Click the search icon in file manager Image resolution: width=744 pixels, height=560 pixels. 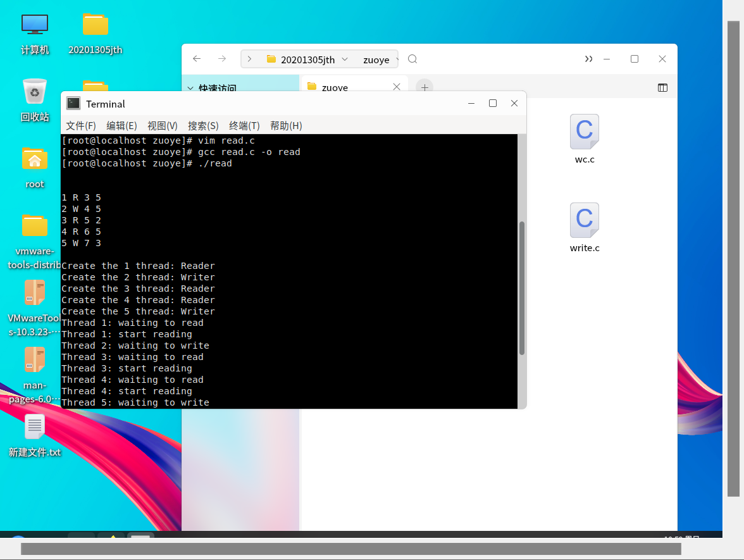[x=412, y=59]
